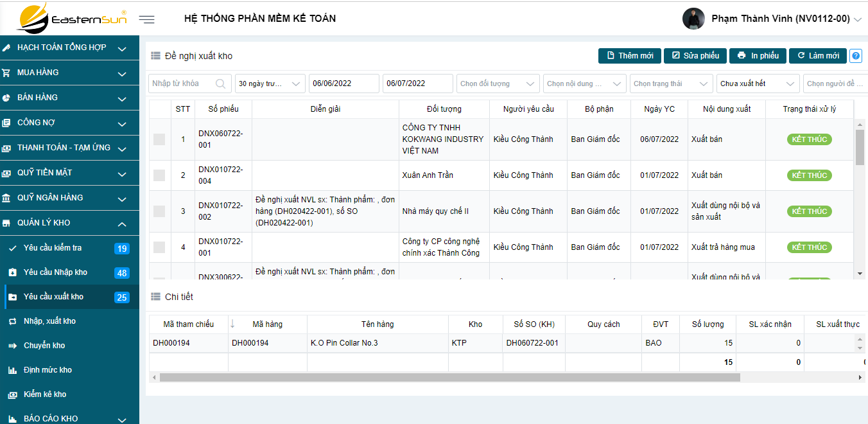Go to Nhập, xuất kho menu item
The height and width of the screenshot is (424, 868).
pyautogui.click(x=49, y=321)
